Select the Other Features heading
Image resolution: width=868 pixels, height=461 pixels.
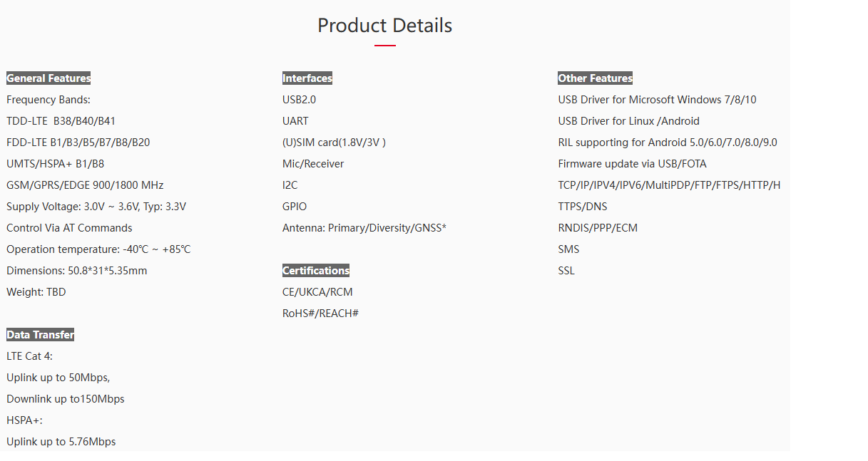595,78
